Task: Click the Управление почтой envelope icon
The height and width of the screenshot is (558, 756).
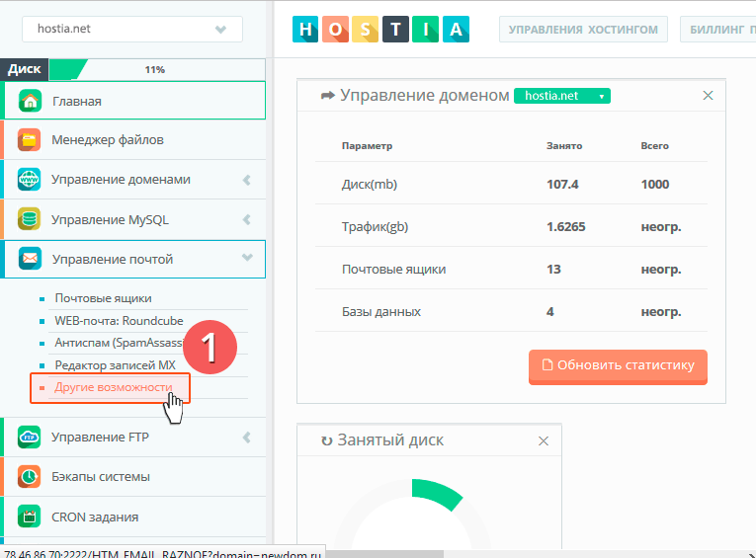Action: click(x=30, y=259)
